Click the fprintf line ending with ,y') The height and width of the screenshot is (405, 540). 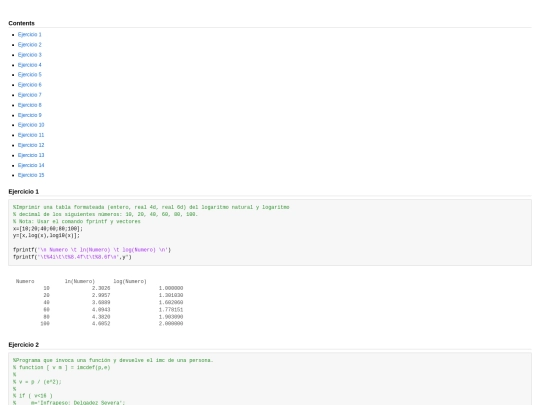[x=72, y=257]
